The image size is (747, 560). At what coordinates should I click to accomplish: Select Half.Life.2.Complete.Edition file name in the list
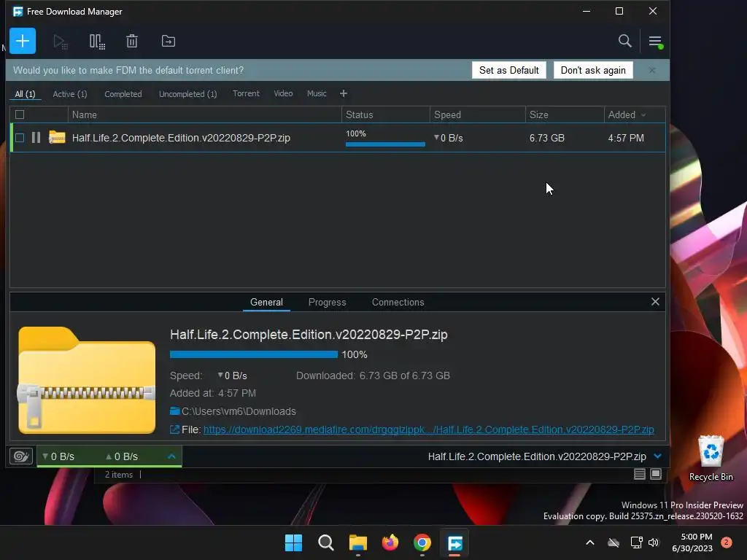pyautogui.click(x=181, y=138)
